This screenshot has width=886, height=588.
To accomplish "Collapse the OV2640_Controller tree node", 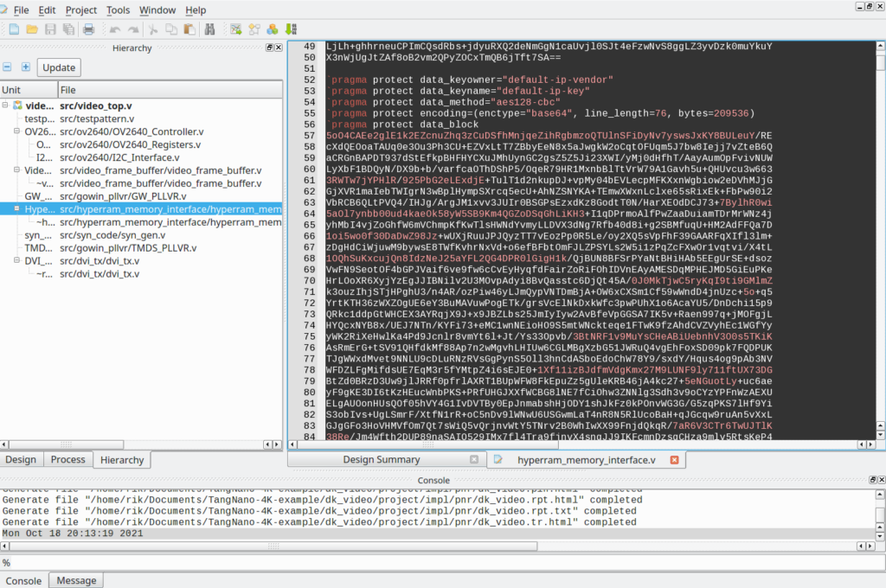I will pyautogui.click(x=16, y=131).
